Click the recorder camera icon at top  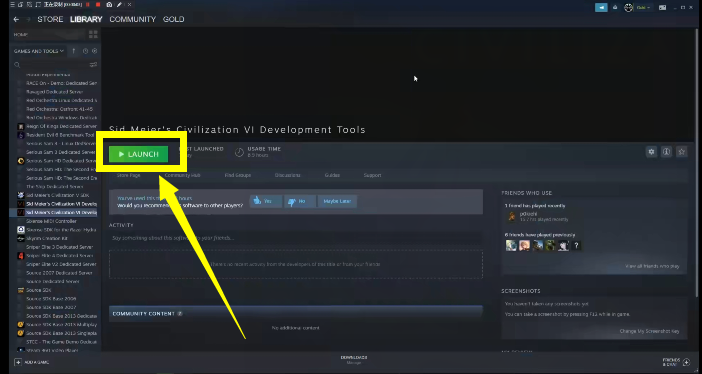(109, 4)
